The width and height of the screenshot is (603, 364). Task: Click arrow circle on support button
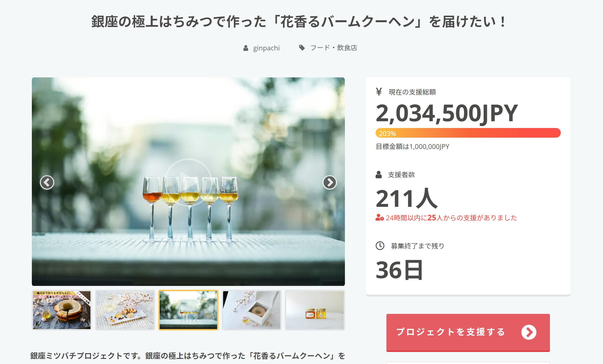tap(529, 332)
